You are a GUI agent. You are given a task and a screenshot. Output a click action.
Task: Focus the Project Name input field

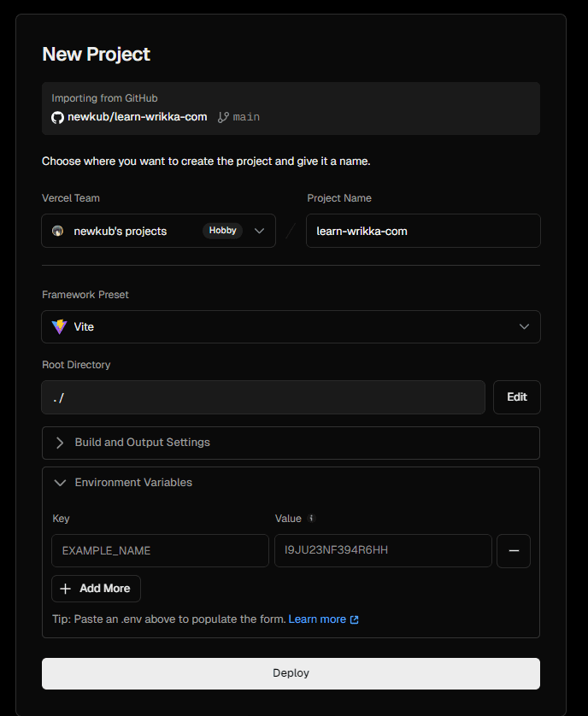point(424,231)
